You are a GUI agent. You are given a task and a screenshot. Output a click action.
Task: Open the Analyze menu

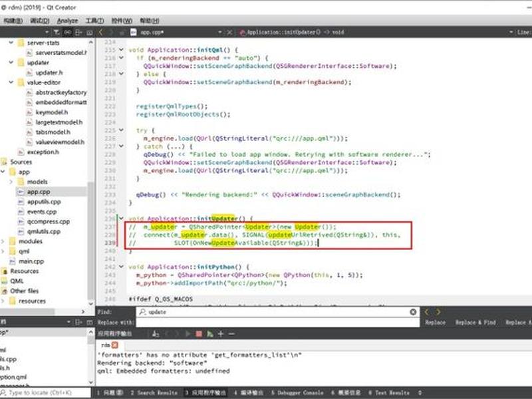(x=67, y=21)
